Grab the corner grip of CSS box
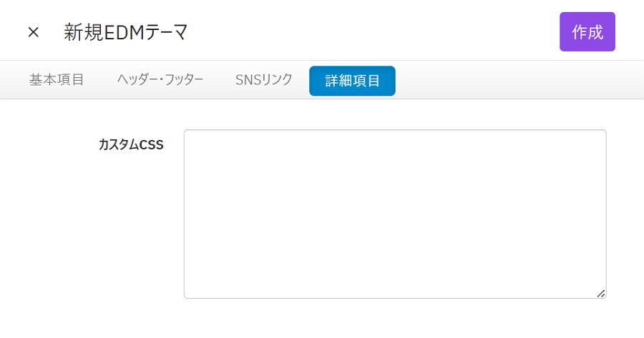Image resolution: width=644 pixels, height=338 pixels. point(601,293)
